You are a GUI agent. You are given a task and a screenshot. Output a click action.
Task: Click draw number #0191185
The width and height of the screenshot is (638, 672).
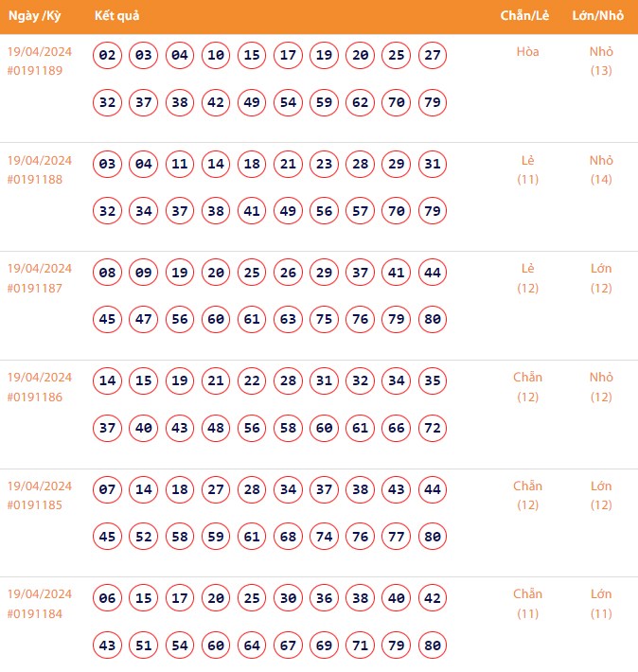[x=35, y=504]
